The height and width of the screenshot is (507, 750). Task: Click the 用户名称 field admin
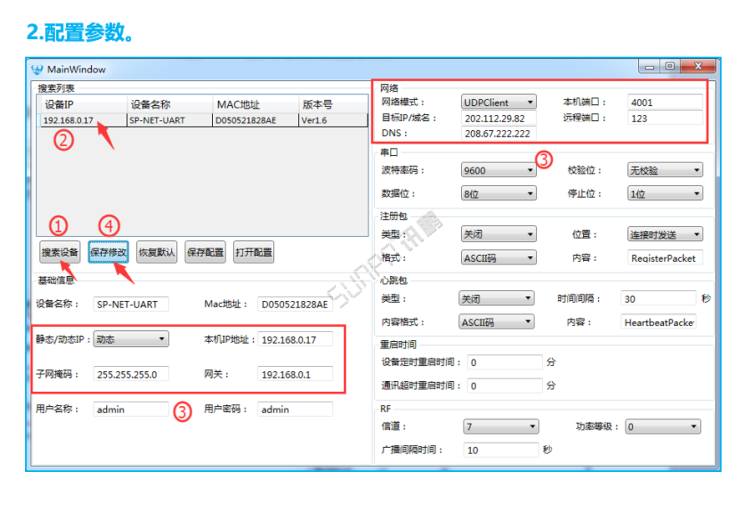pos(131,409)
